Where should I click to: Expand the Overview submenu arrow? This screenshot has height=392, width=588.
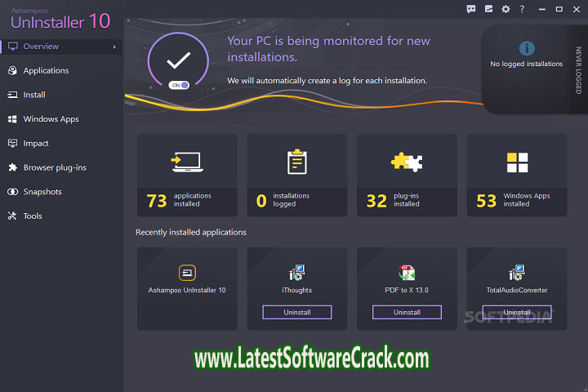point(114,47)
